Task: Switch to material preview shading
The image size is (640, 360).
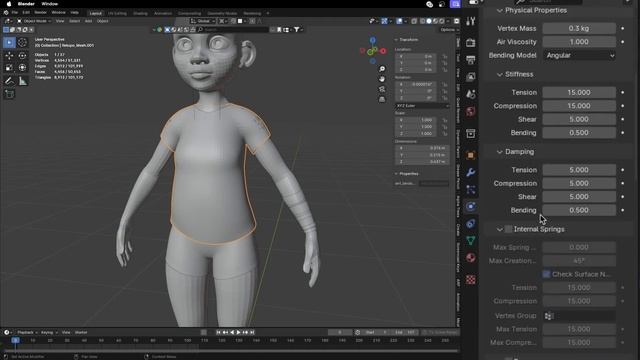Action: (x=435, y=21)
